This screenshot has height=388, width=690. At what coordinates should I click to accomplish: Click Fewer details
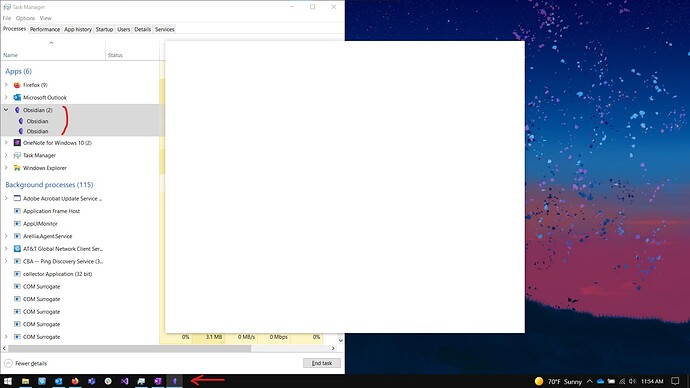click(x=26, y=363)
